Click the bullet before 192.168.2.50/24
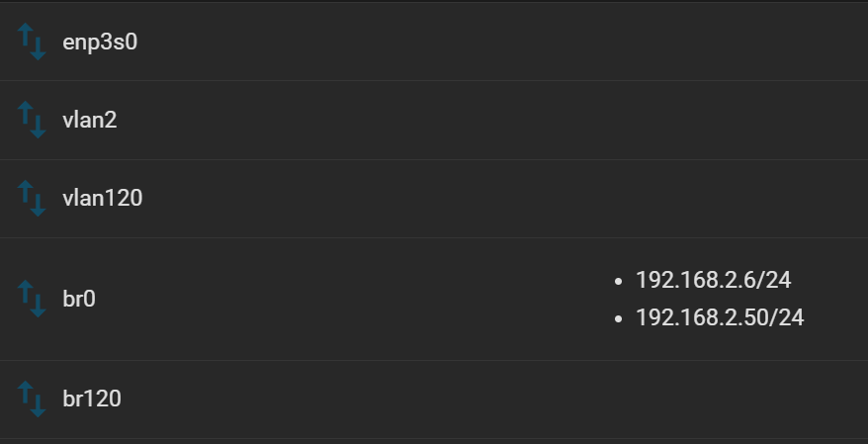This screenshot has height=444, width=868. tap(618, 319)
